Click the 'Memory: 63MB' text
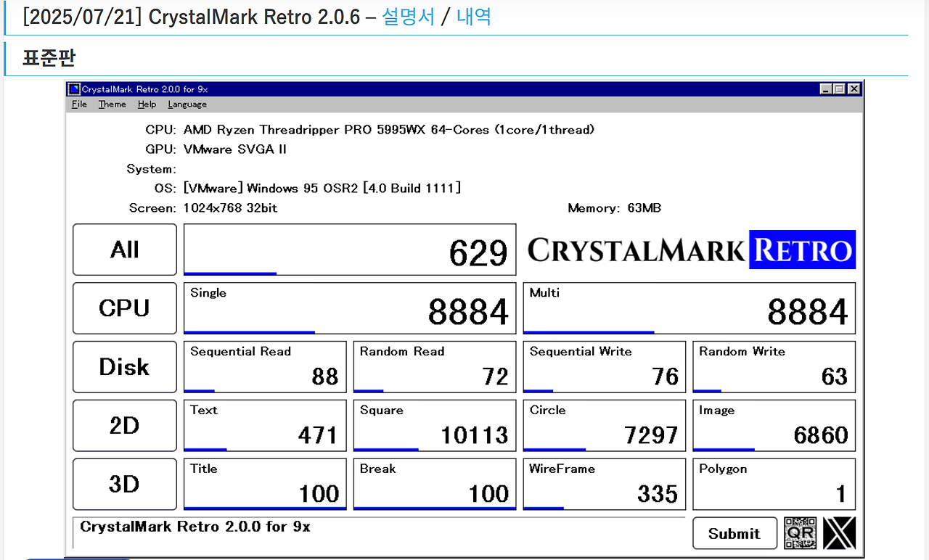 615,208
